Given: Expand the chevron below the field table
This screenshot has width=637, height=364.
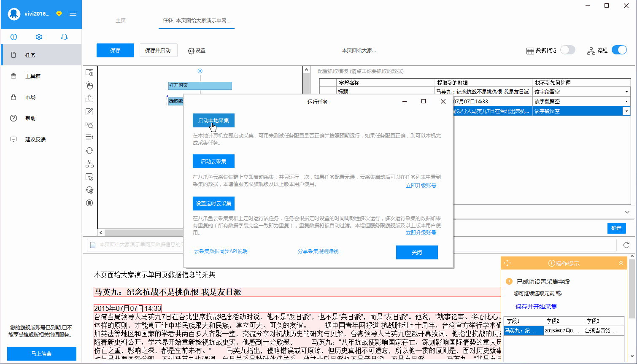Looking at the screenshot, I should tap(627, 212).
